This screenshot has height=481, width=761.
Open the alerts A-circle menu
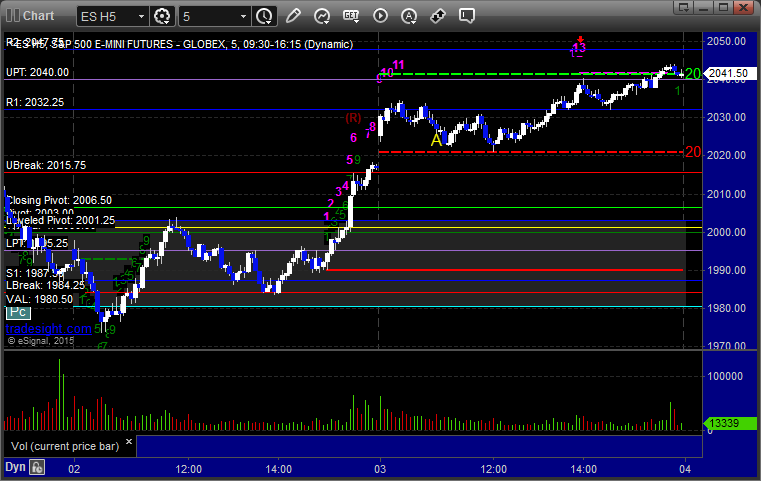coord(409,16)
